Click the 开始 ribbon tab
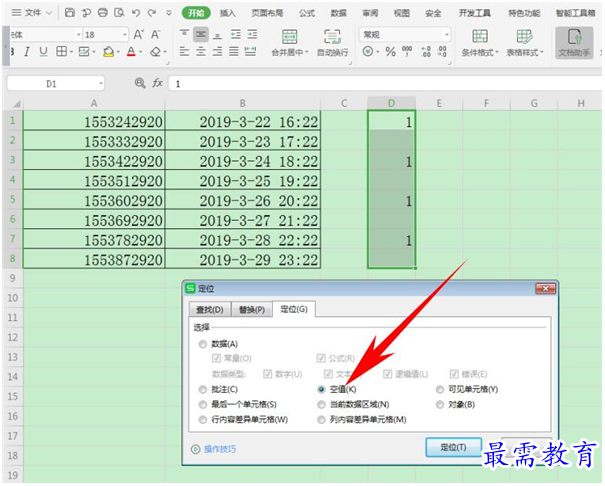Screen dimensions: 605x486 coord(196,13)
